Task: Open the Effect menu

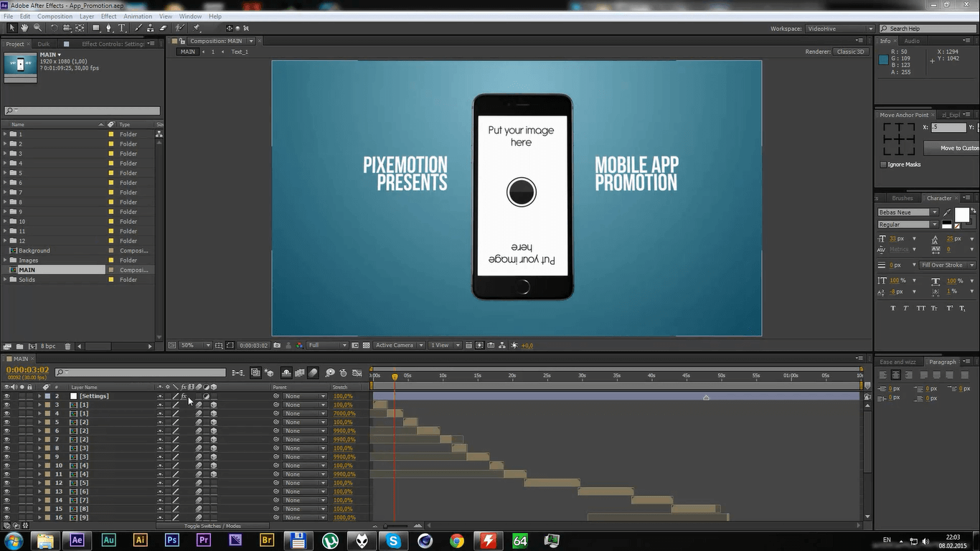Action: click(108, 16)
